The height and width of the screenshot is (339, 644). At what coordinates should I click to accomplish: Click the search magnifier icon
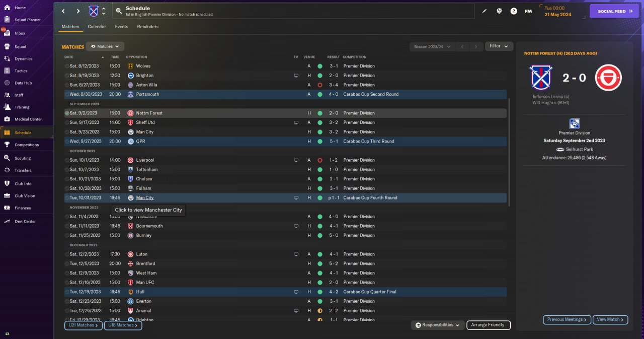point(118,11)
